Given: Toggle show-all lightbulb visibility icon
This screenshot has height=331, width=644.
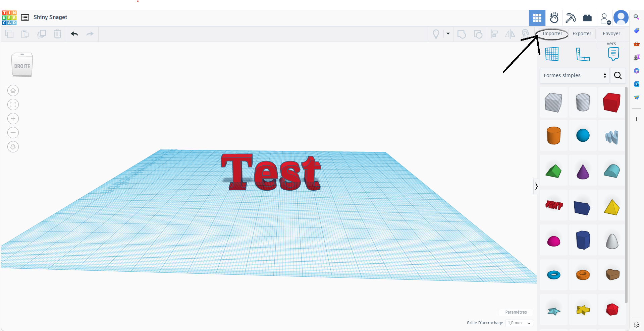Looking at the screenshot, I should point(436,34).
